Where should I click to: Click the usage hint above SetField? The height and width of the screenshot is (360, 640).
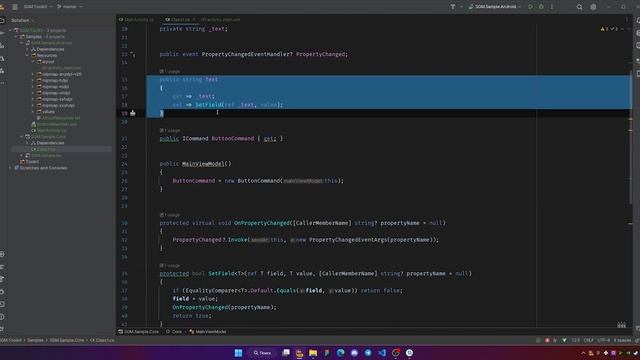(x=170, y=265)
